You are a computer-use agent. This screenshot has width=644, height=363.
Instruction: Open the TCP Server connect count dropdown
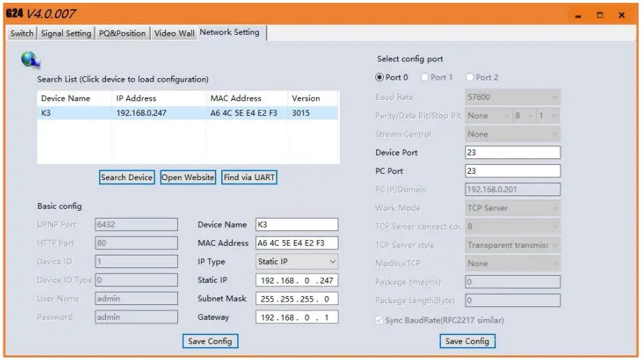click(513, 227)
